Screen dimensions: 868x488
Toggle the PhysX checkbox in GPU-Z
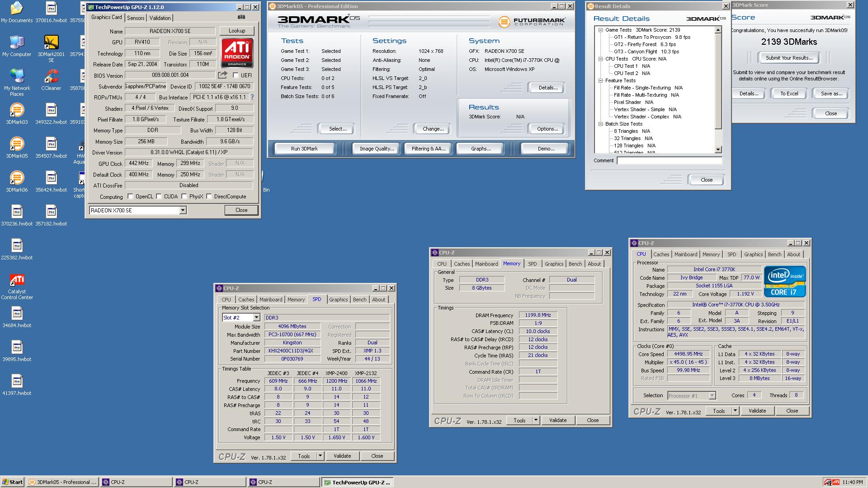point(184,197)
